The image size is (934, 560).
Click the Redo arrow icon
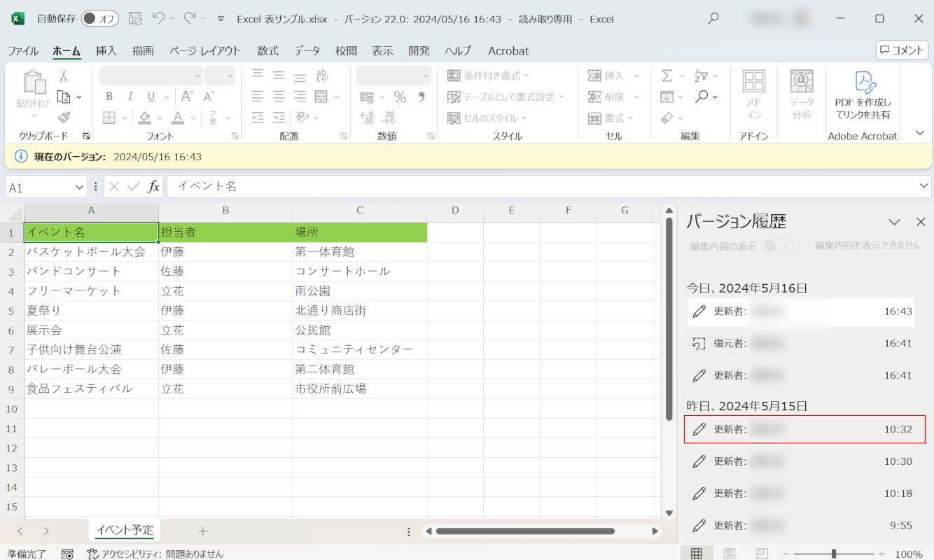190,19
